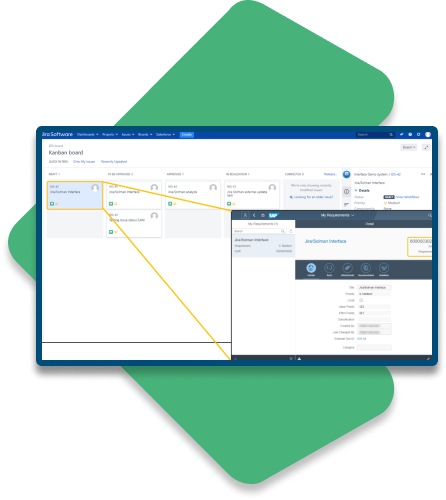
Task: Click the SAP logo
Action: click(274, 215)
